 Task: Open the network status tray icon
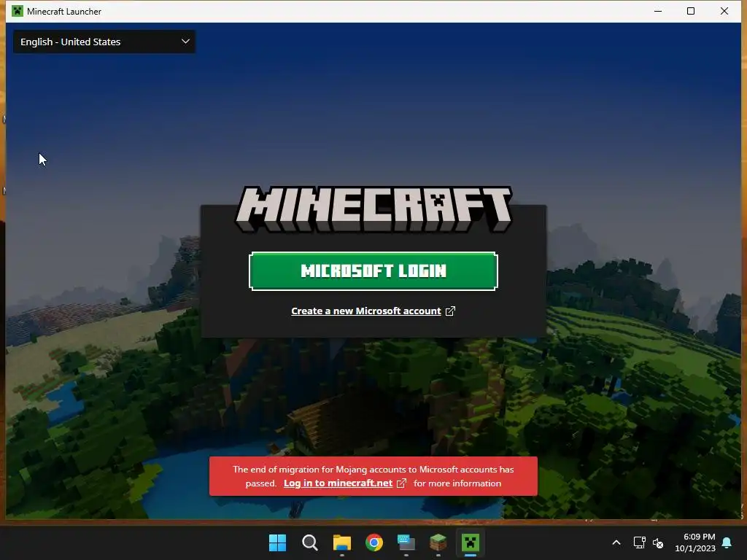(x=639, y=542)
